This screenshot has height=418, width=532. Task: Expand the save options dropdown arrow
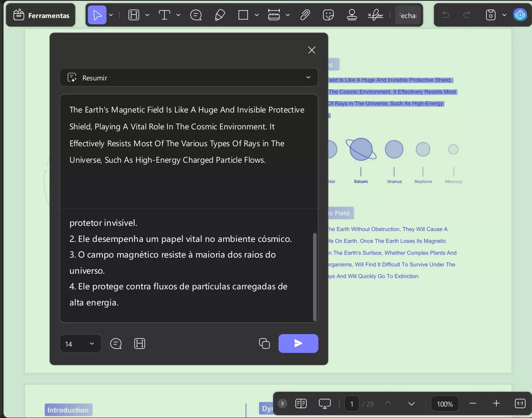click(x=505, y=15)
